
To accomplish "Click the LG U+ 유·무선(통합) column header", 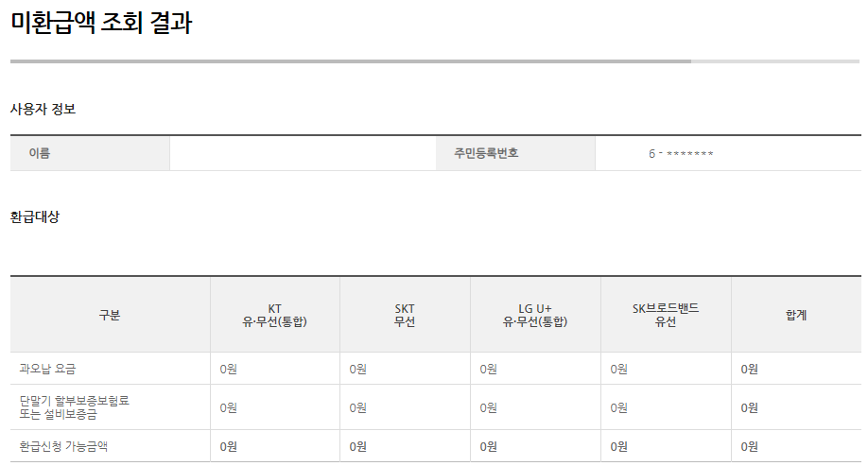I will pyautogui.click(x=535, y=315).
